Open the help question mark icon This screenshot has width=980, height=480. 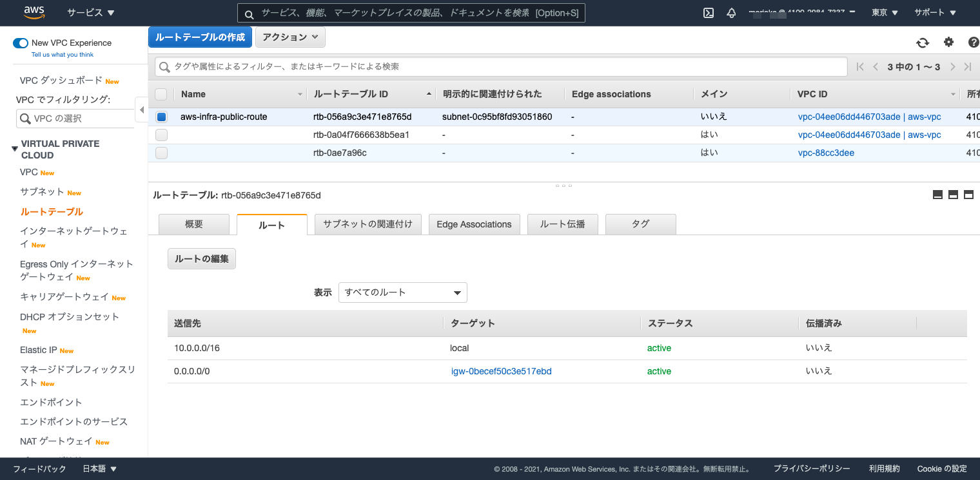click(974, 43)
